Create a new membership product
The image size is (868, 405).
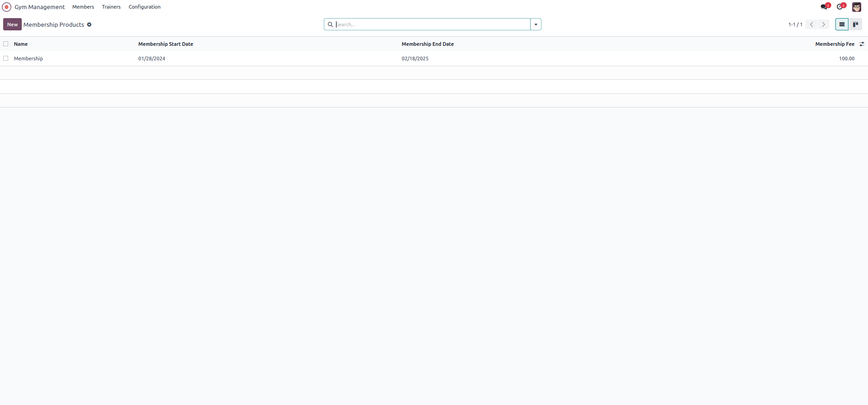12,24
